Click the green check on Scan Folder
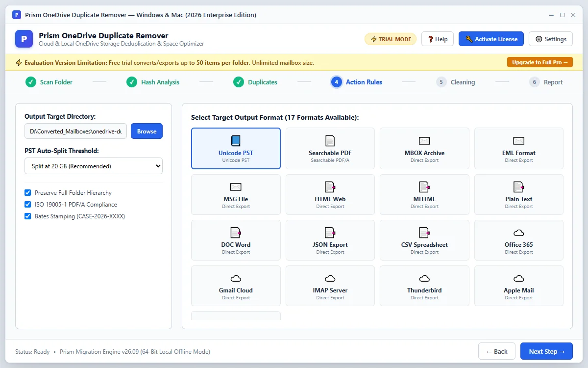 [31, 82]
